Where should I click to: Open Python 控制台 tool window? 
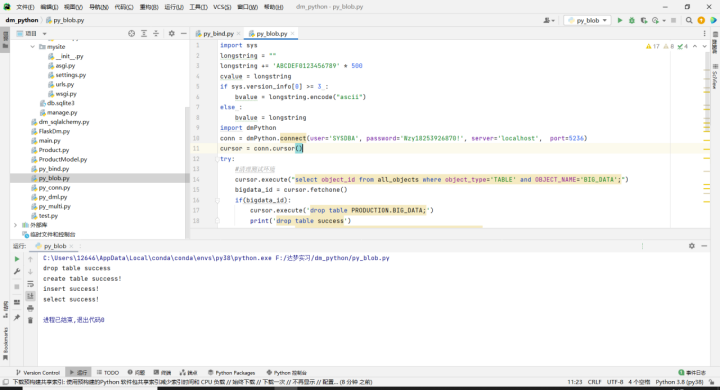click(287, 373)
